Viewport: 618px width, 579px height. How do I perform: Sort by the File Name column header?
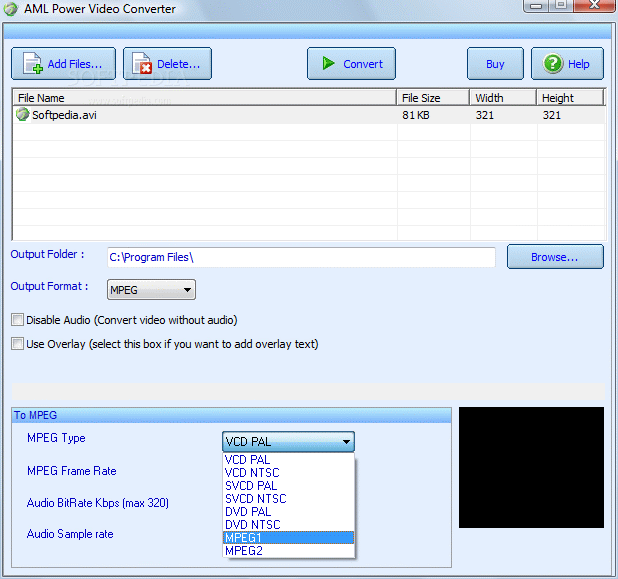(x=205, y=98)
